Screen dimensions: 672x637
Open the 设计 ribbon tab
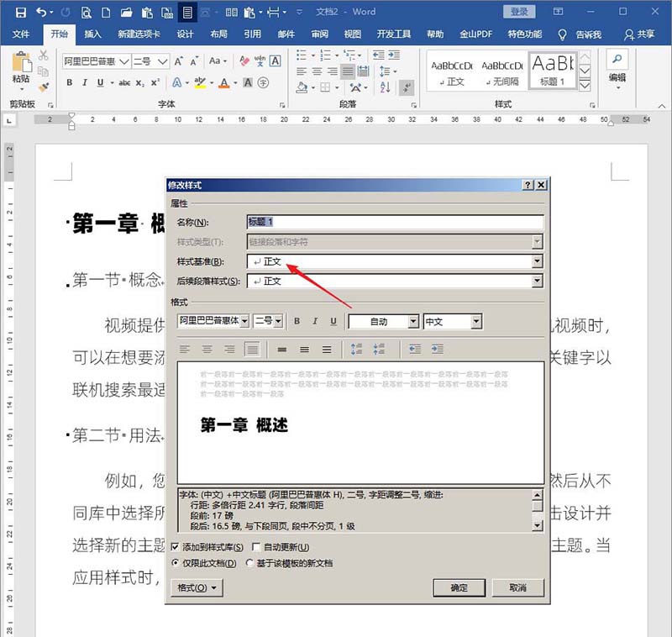click(185, 34)
